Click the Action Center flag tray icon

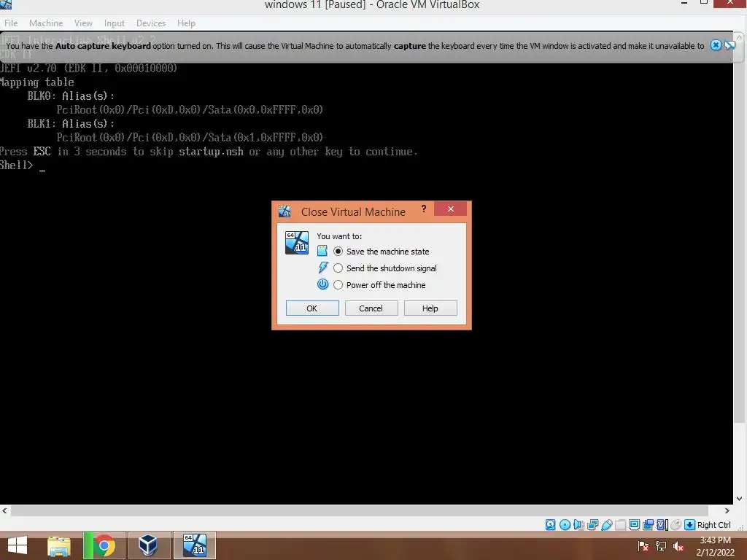[643, 546]
